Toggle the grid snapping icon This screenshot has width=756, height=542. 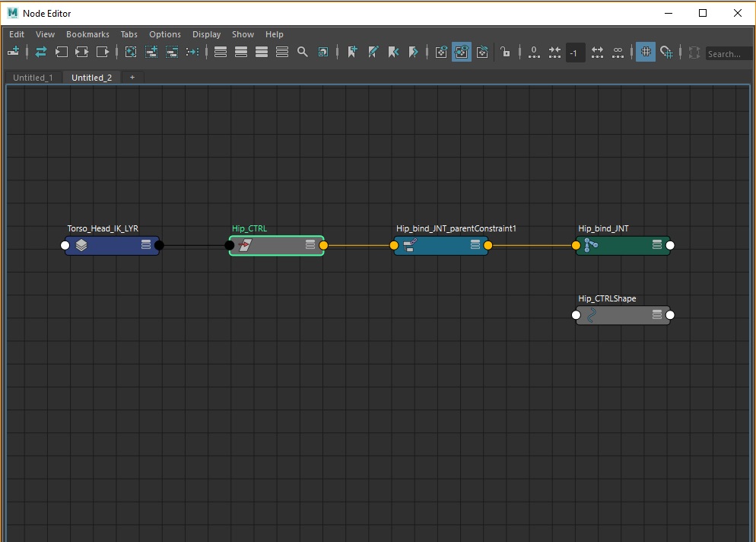click(x=666, y=52)
